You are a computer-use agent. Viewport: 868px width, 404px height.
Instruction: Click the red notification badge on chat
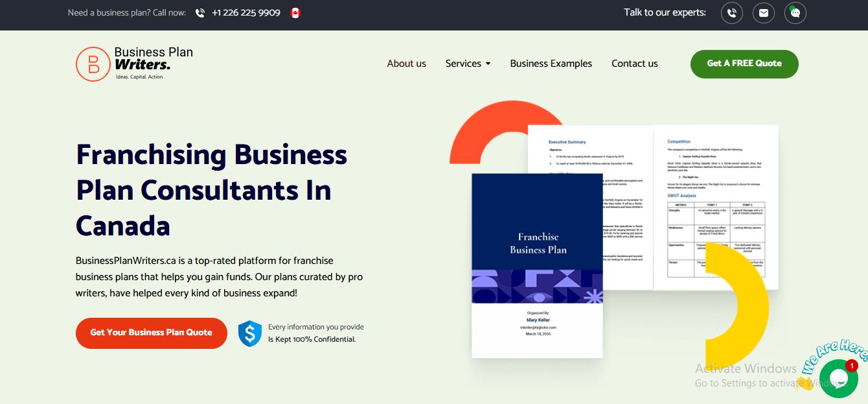tap(851, 366)
